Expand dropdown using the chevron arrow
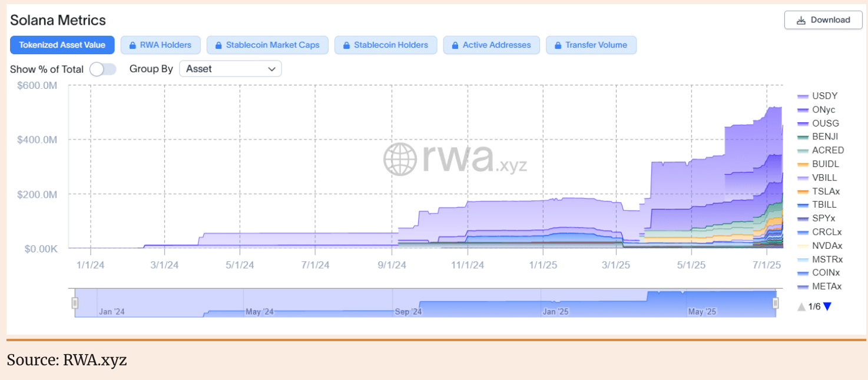 tap(271, 69)
